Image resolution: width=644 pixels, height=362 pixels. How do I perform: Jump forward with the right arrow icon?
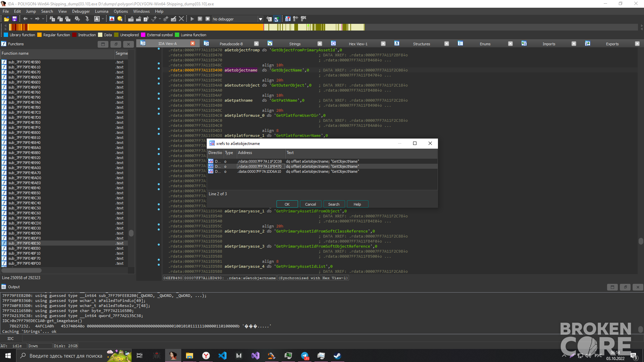tap(37, 19)
